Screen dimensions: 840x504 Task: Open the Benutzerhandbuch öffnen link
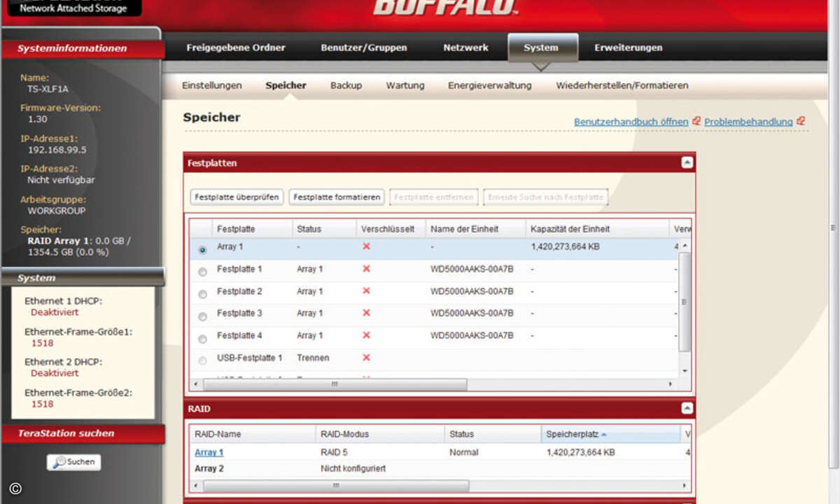(631, 122)
